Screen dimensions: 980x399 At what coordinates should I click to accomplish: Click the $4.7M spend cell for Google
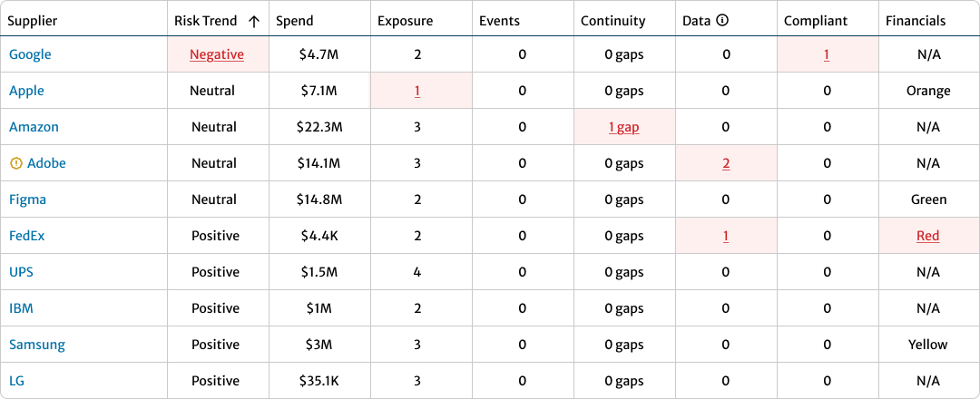319,54
